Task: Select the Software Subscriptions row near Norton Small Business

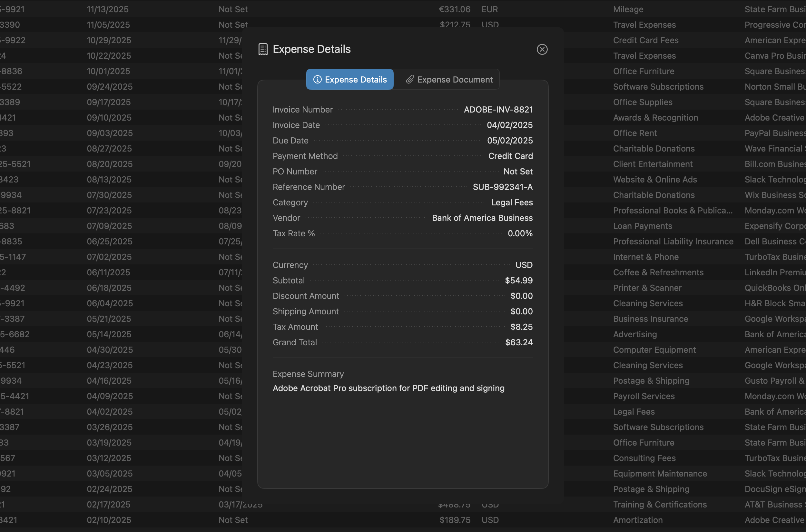Action: pyautogui.click(x=658, y=86)
